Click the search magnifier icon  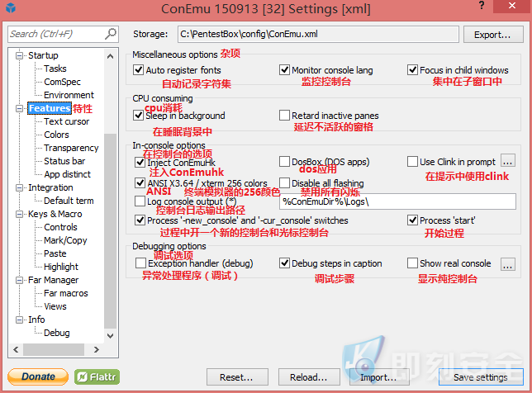pos(110,34)
